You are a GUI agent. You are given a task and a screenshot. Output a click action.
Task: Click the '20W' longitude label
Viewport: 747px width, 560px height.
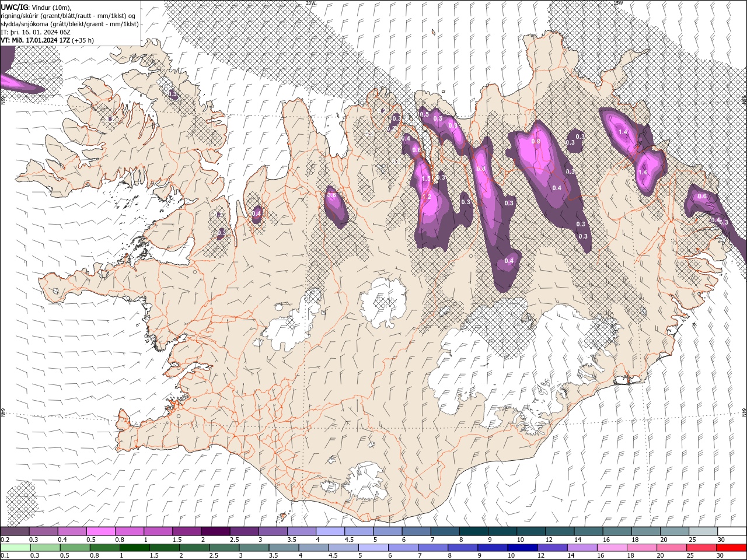pos(310,3)
